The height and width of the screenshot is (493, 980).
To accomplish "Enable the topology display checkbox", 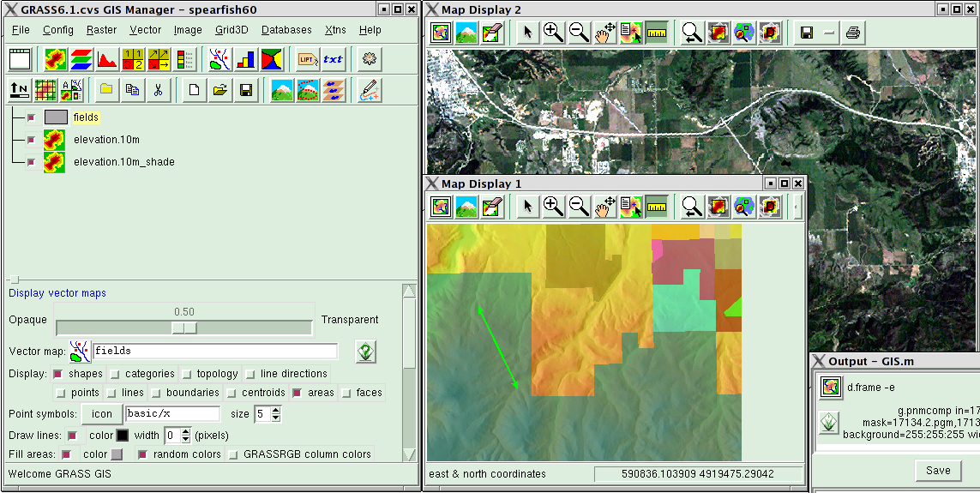I will click(186, 375).
